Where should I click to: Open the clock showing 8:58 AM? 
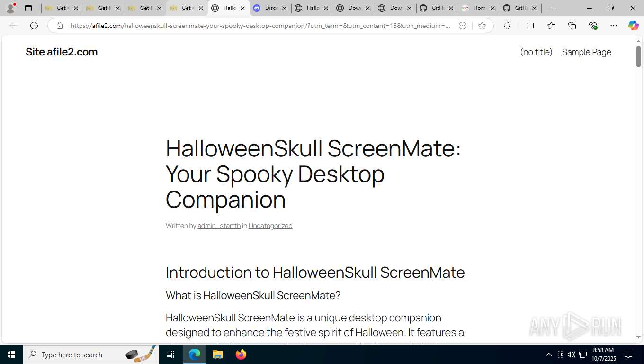pyautogui.click(x=603, y=355)
